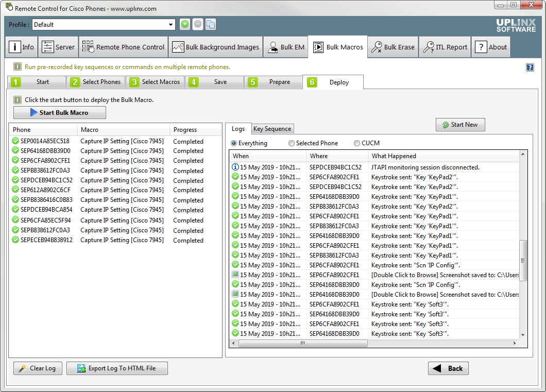Click info icon on JTAPI monitoring session log row
Image resolution: width=546 pixels, height=392 pixels.
pos(235,167)
